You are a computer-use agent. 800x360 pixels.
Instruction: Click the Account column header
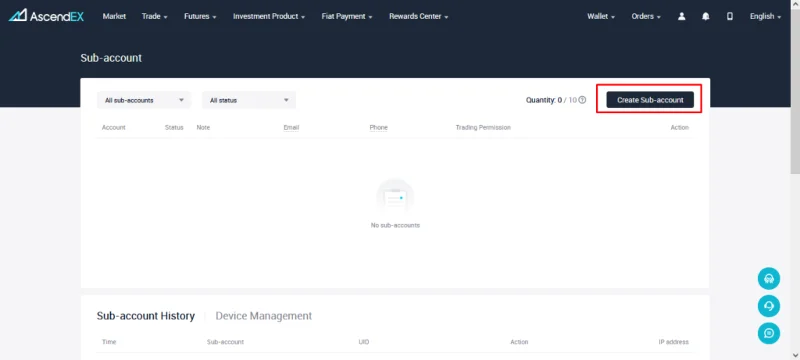coord(114,127)
